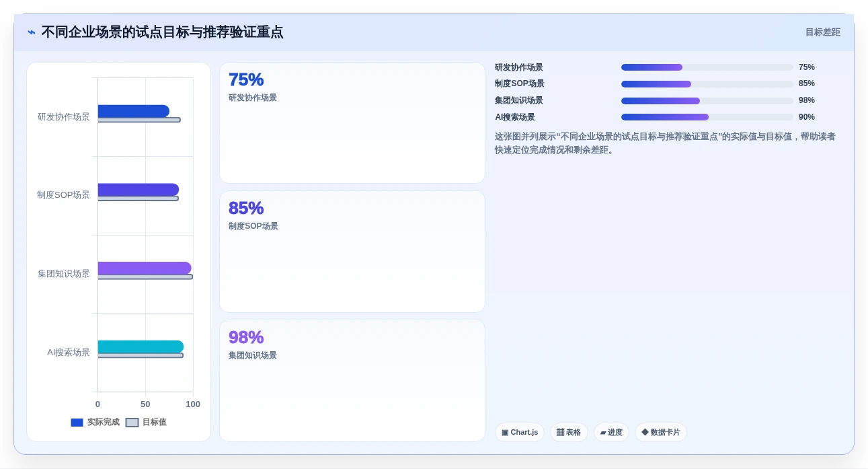Click the 制度SOP场景 label in progress list
The height and width of the screenshot is (469, 868).
(520, 84)
